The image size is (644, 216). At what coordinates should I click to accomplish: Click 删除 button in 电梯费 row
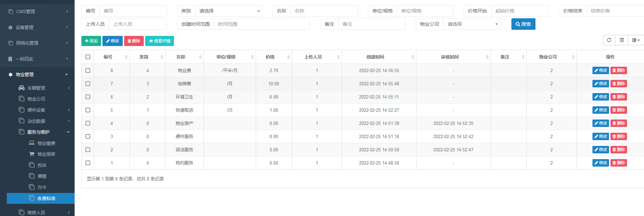click(x=619, y=84)
